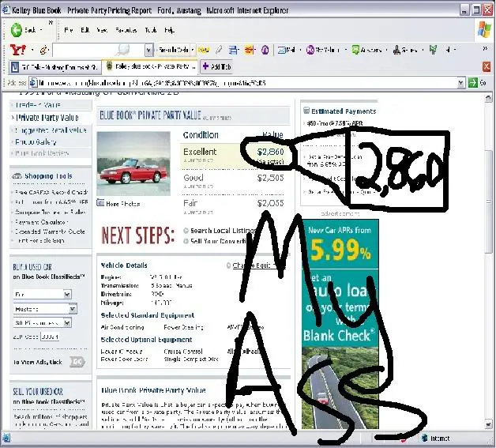Open the Favorites menu

pos(126,30)
